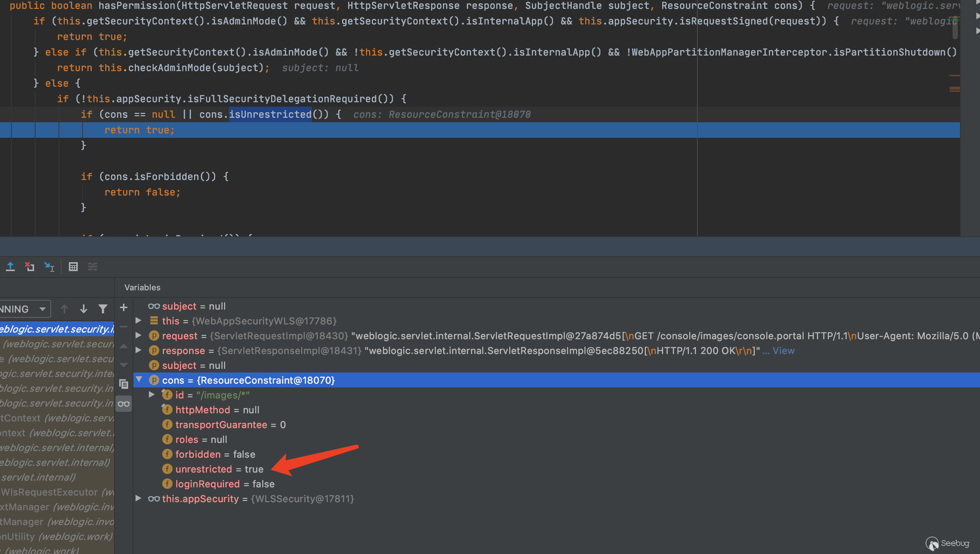This screenshot has height=554, width=980.
Task: Click the Drop Frame icon
Action: pyautogui.click(x=30, y=267)
